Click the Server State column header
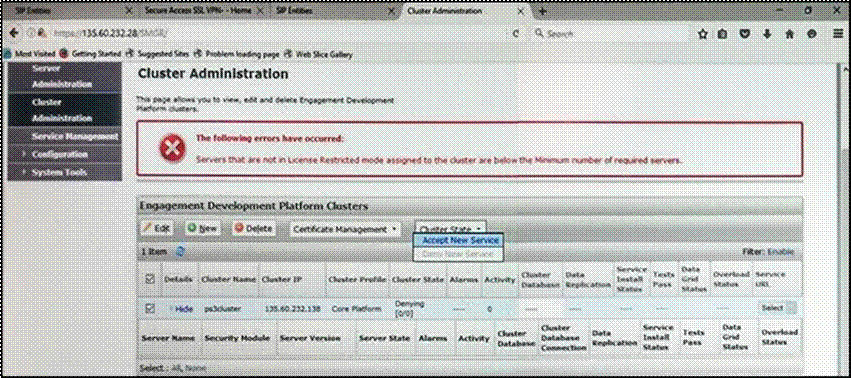The image size is (851, 378). (x=384, y=338)
